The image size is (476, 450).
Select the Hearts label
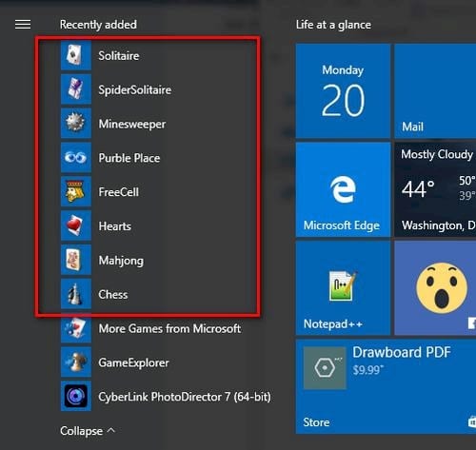(x=115, y=226)
